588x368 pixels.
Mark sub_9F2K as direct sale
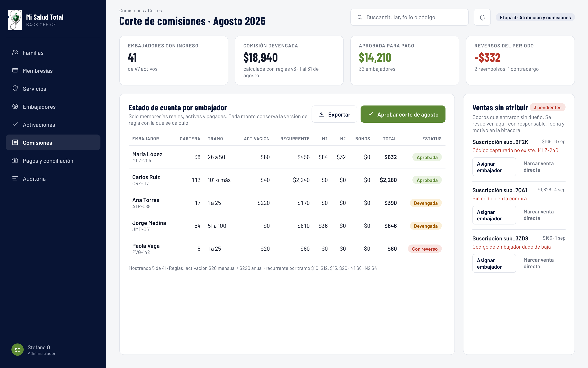539,167
